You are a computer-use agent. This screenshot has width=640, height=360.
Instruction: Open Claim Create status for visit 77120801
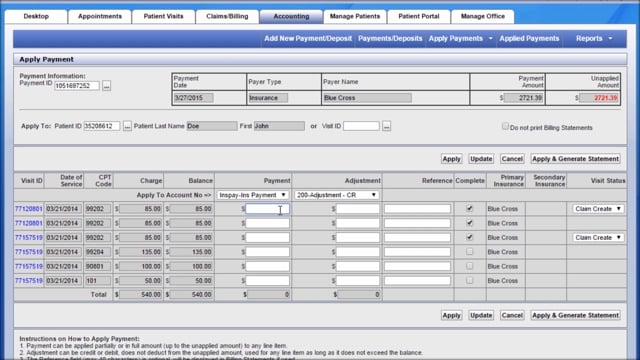pos(598,209)
